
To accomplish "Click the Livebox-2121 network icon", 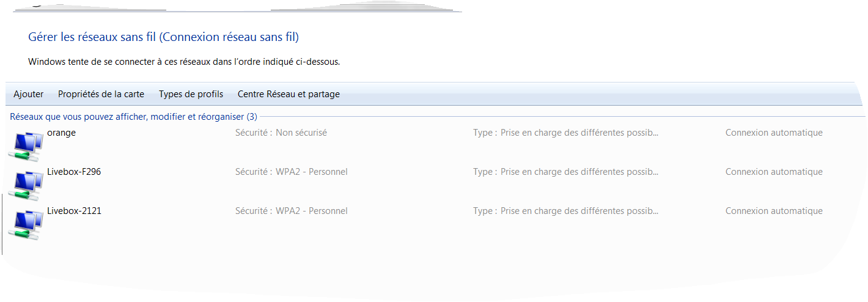I will coord(27,224).
